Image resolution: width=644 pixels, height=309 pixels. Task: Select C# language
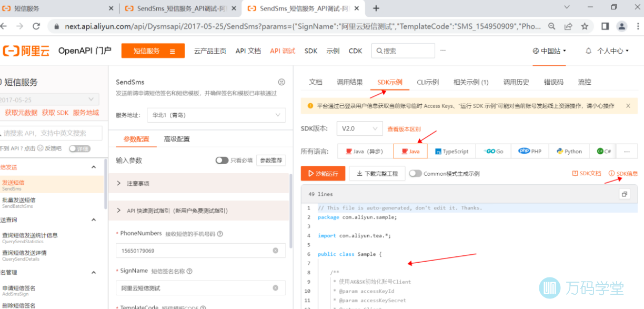point(603,151)
